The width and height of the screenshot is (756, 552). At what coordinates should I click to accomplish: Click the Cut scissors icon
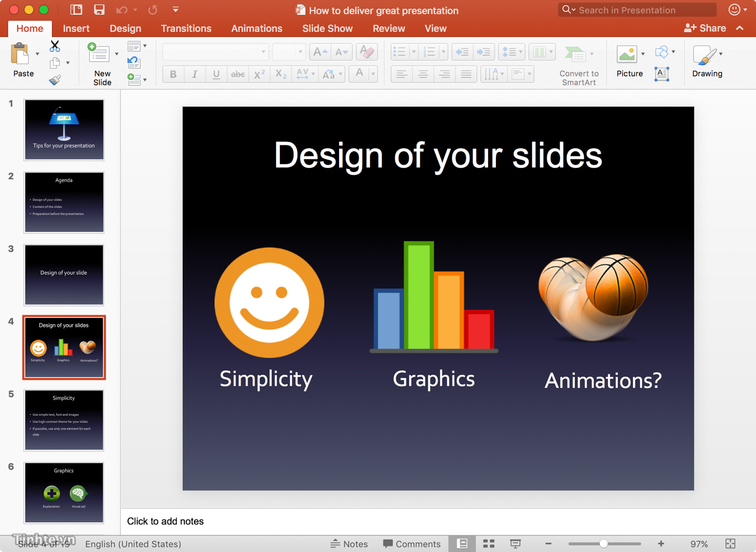[x=55, y=46]
